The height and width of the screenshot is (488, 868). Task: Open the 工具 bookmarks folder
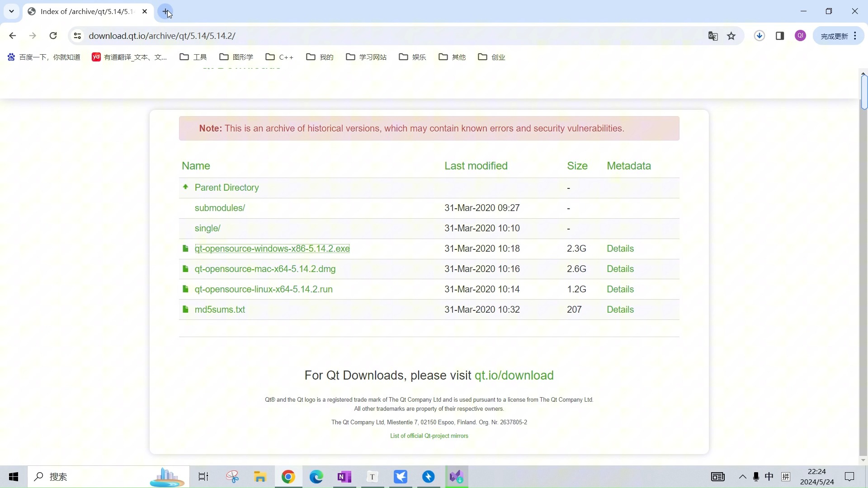pos(193,57)
